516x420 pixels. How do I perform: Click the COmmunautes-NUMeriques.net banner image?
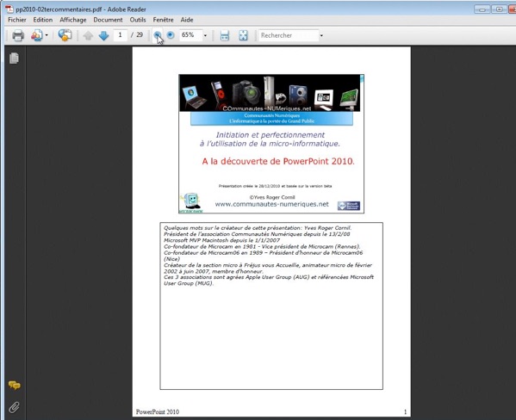pos(270,93)
